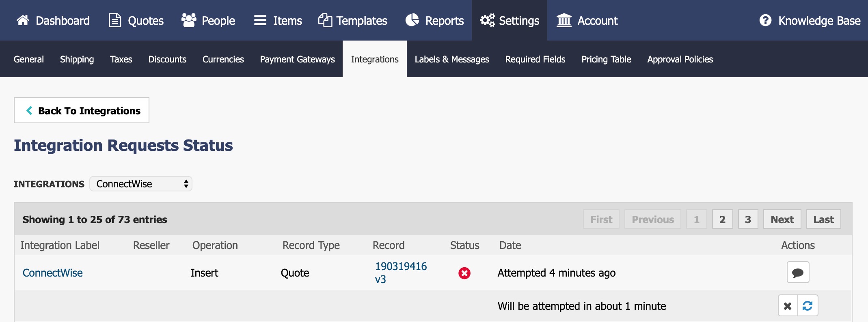
Task: Switch to the Discounts tab
Action: (167, 59)
